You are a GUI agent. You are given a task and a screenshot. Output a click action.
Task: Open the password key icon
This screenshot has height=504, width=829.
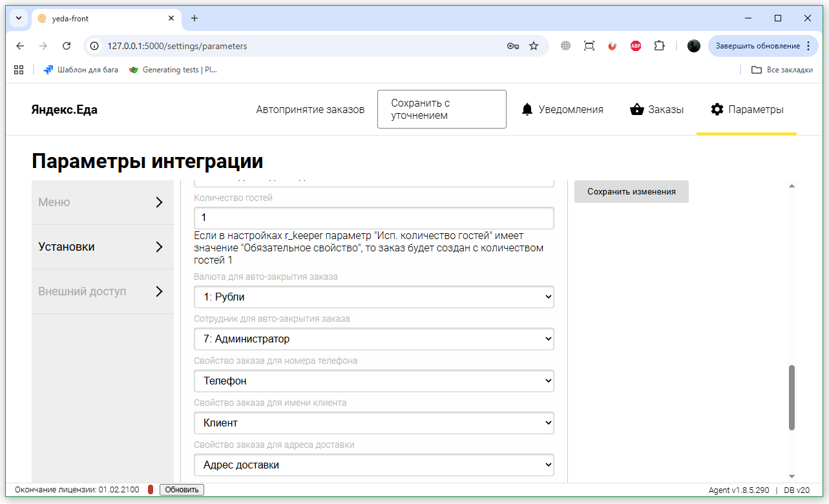pyautogui.click(x=513, y=46)
